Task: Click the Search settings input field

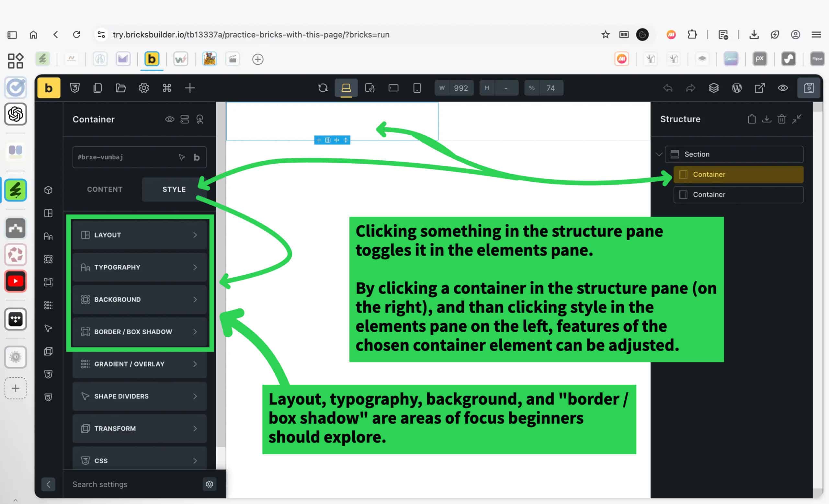Action: [135, 484]
